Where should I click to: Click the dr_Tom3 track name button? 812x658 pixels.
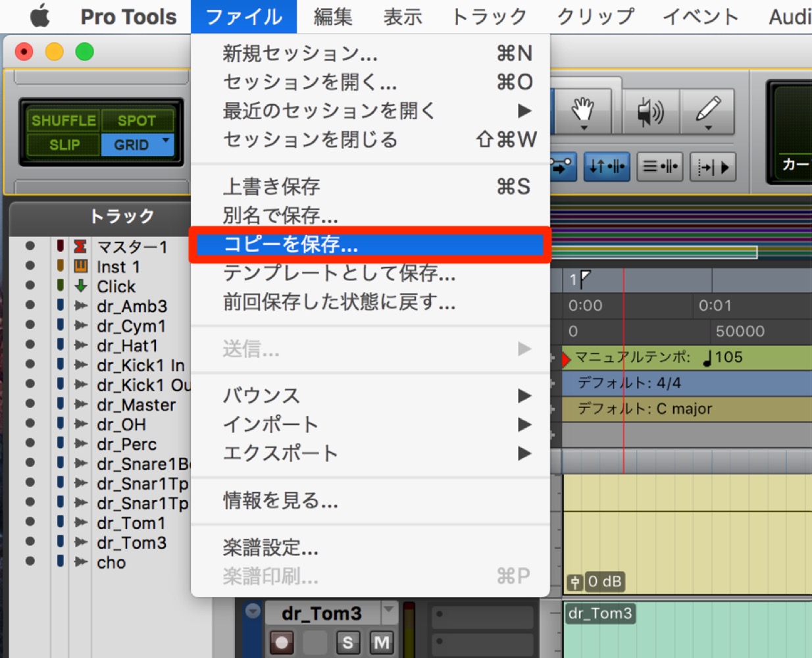click(322, 613)
